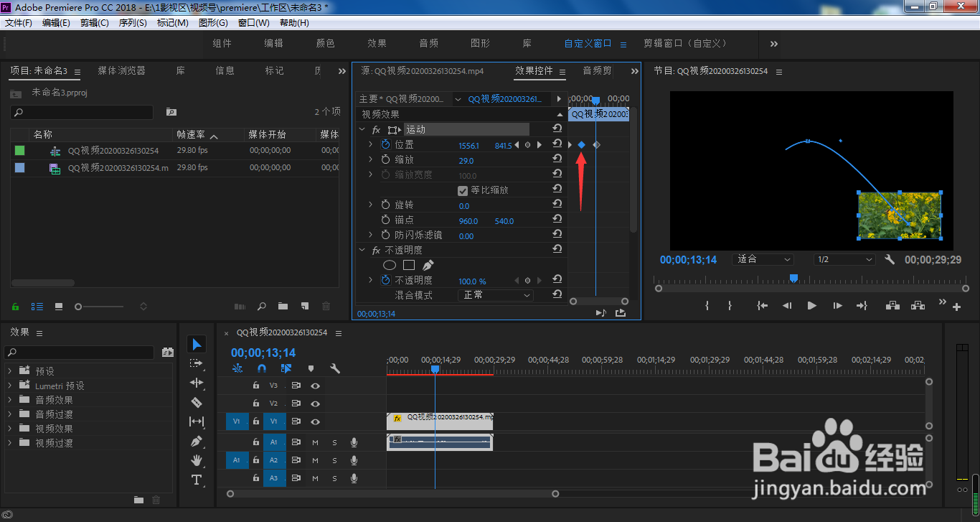This screenshot has height=522, width=980.
Task: Mark In in program monitor
Action: (x=707, y=305)
